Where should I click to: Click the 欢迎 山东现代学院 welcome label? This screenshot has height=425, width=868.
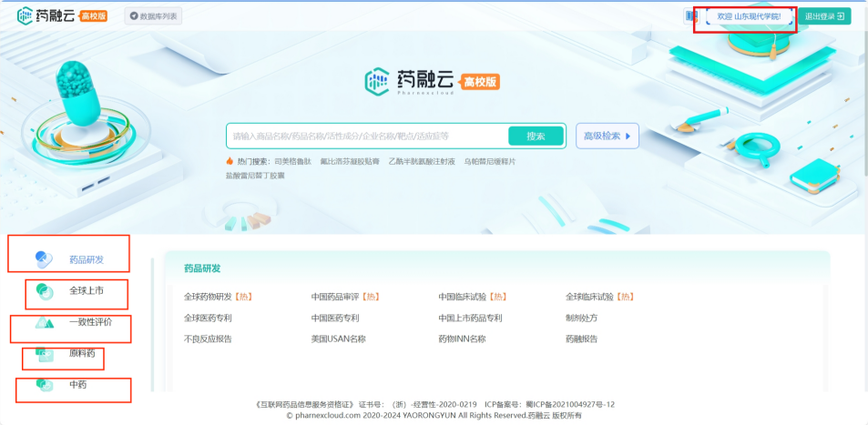coord(749,16)
